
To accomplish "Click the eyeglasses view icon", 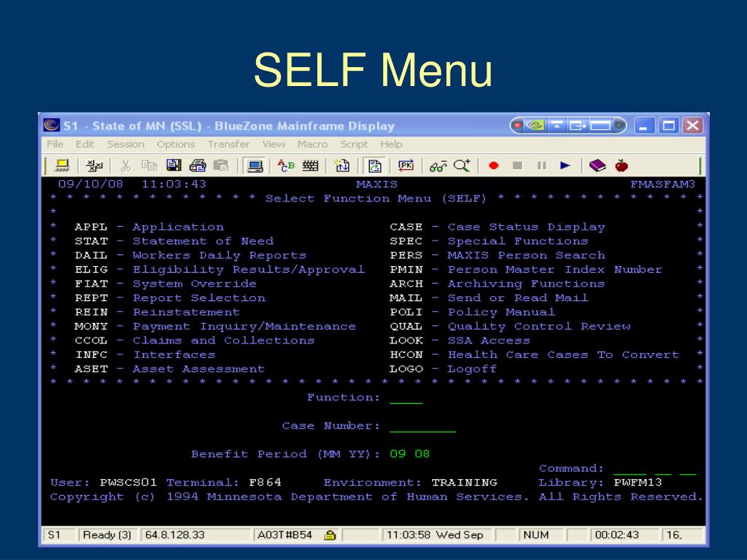I will 438,166.
